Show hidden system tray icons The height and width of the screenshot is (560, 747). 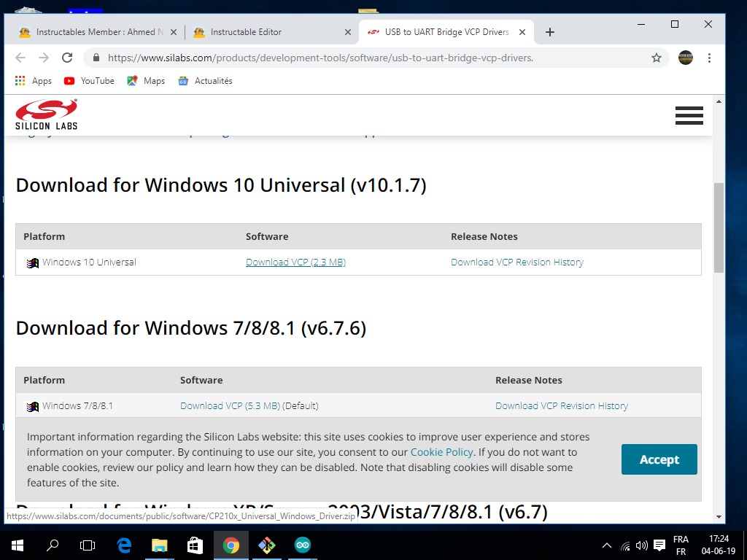coord(606,545)
